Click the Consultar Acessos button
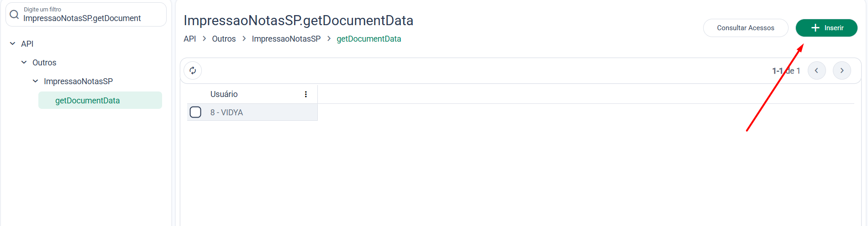 [746, 28]
